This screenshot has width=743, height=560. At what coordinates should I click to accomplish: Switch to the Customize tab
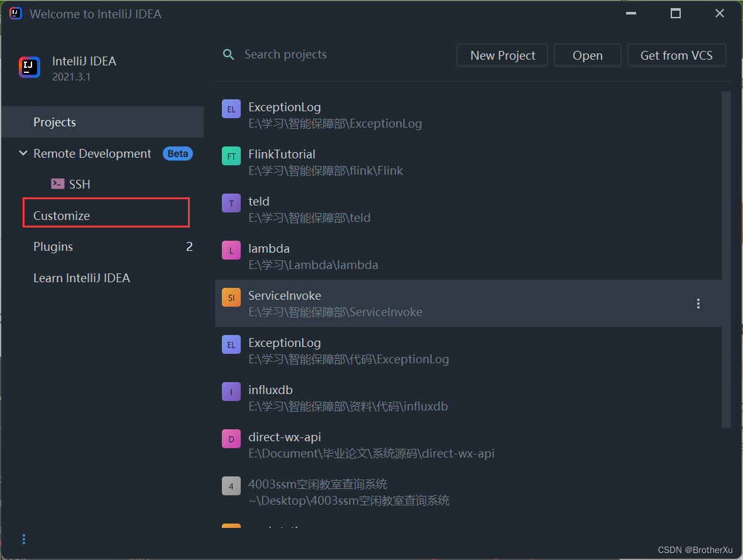tap(61, 216)
